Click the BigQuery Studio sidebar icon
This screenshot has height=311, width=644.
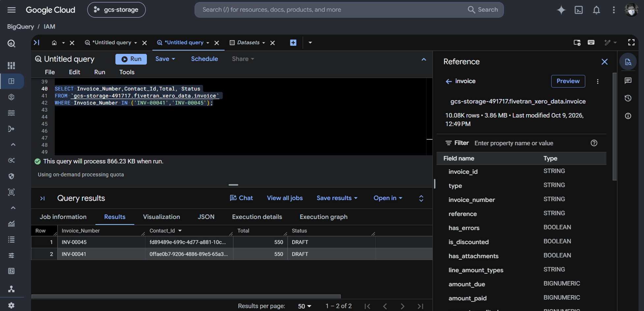tap(12, 81)
